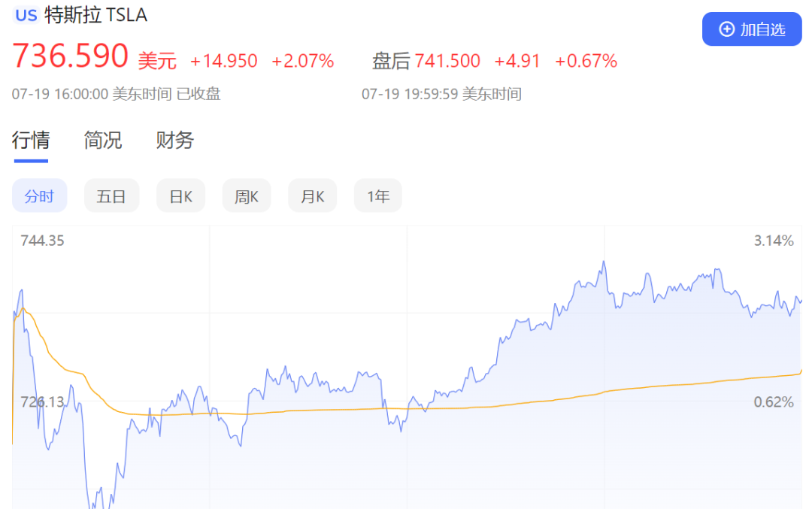Switch chart to 周K weekly candles

(247, 196)
